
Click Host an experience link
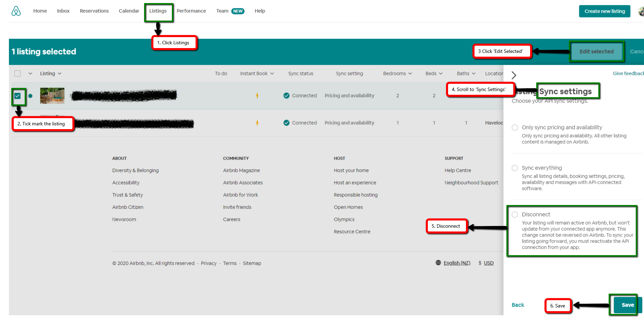(355, 183)
